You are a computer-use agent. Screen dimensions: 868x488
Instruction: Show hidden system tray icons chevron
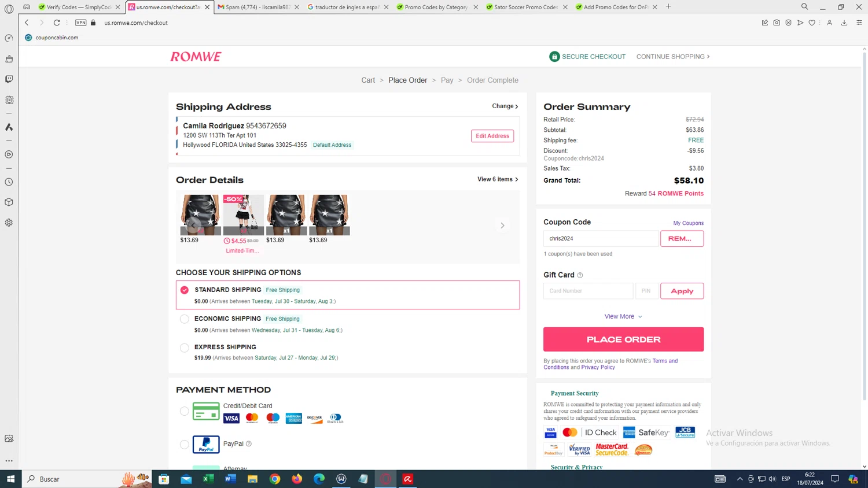pos(740,479)
